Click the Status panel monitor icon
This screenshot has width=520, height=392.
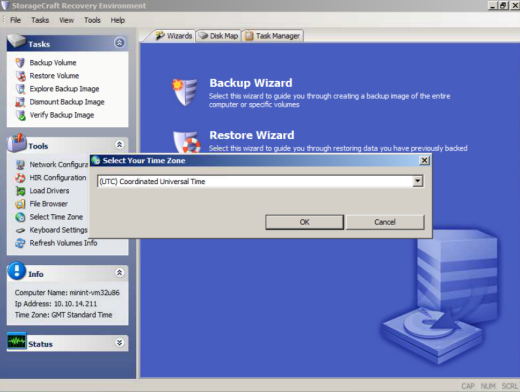[17, 341]
